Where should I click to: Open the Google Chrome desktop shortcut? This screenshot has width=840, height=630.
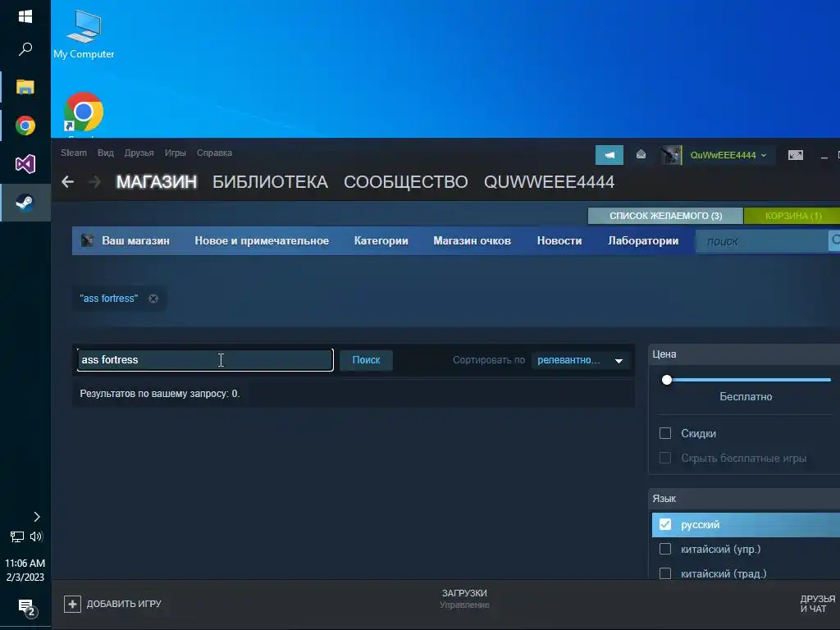(x=84, y=113)
